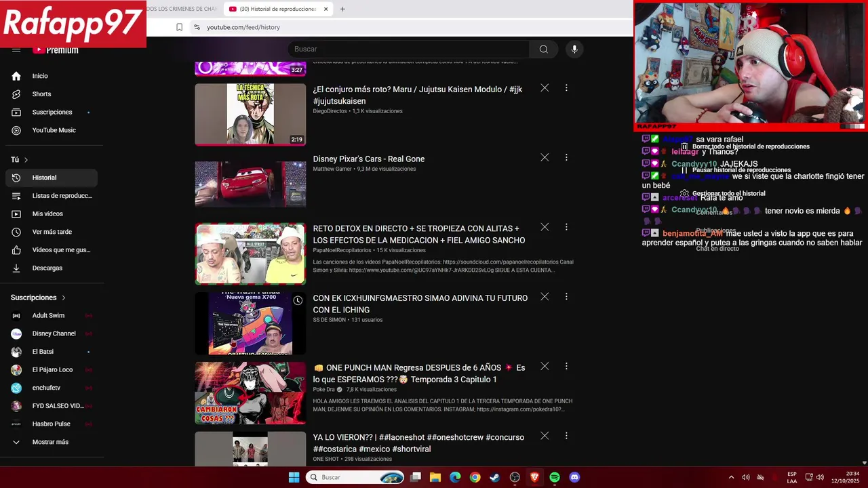Click Borrar todo el historial de reproducciones
This screenshot has height=488, width=868.
(x=745, y=146)
